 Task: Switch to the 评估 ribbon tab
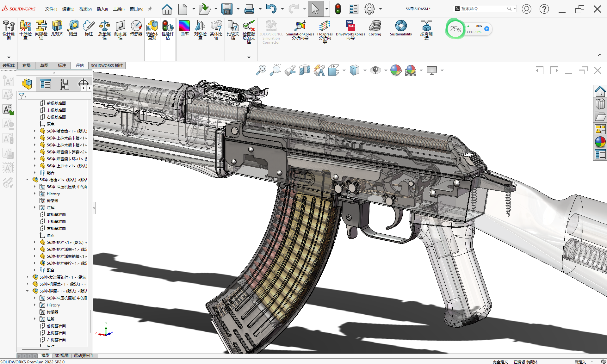click(x=79, y=65)
